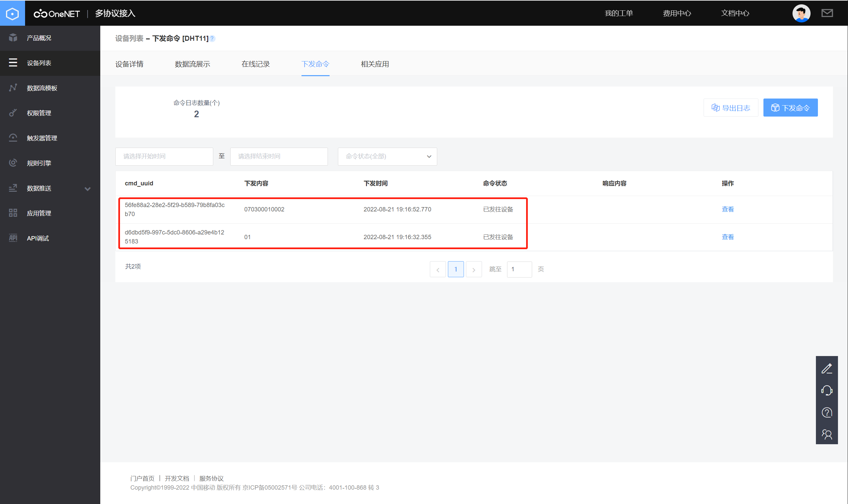Image resolution: width=848 pixels, height=504 pixels.
Task: Click the 跳至 page number input box
Action: [519, 270]
